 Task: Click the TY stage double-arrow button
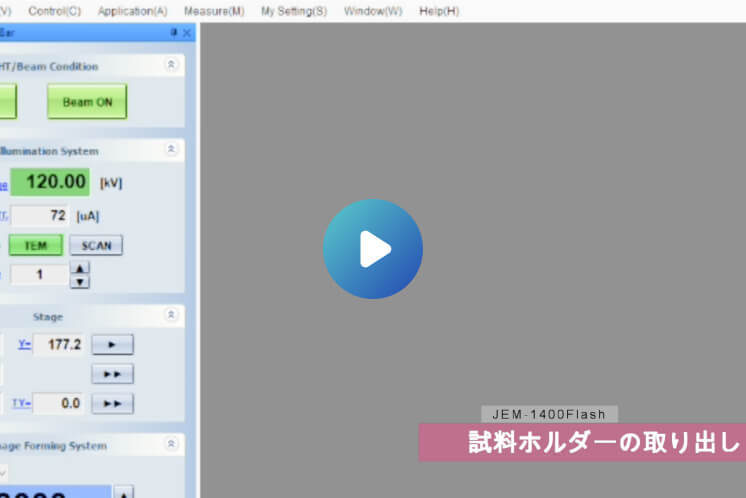click(113, 403)
